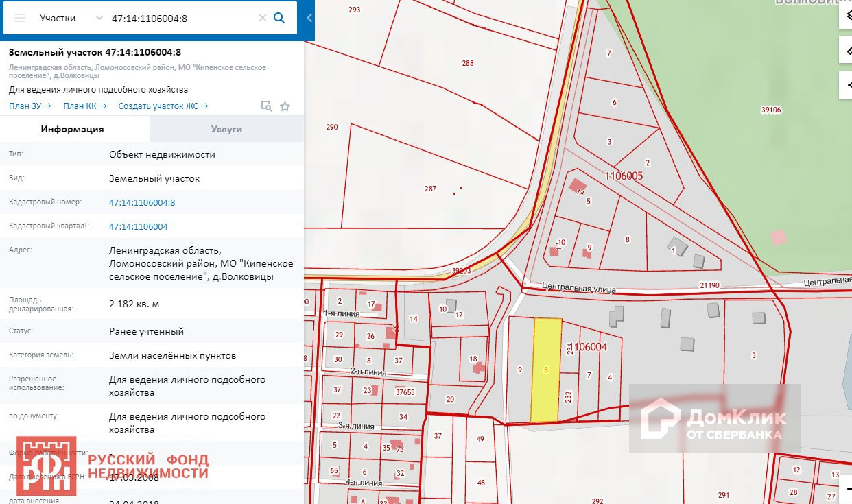Expand the Участки search type dropdown
Viewport: 852px width, 504px height.
click(x=99, y=19)
